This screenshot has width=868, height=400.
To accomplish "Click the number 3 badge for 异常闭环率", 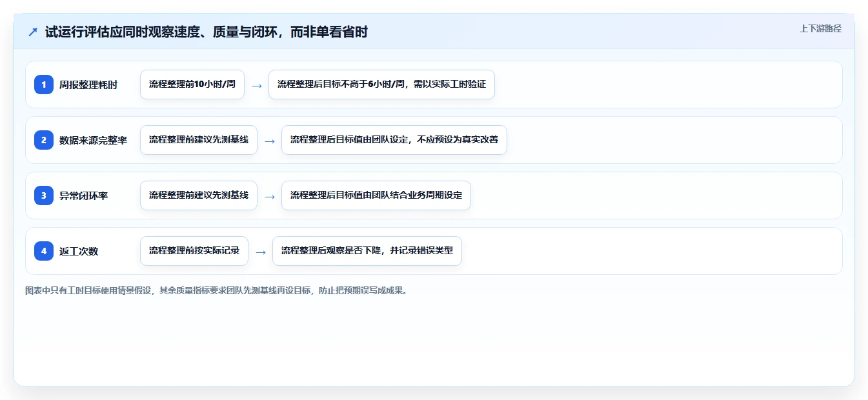I will click(x=44, y=195).
